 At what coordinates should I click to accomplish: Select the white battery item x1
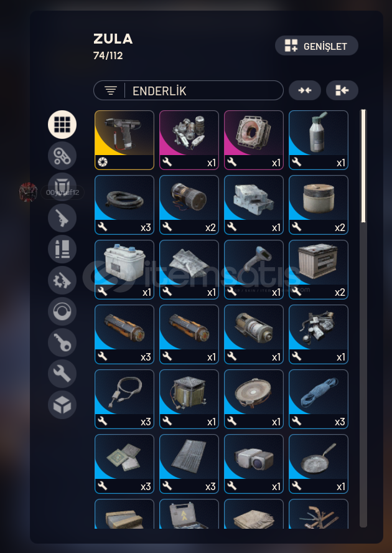pyautogui.click(x=124, y=270)
